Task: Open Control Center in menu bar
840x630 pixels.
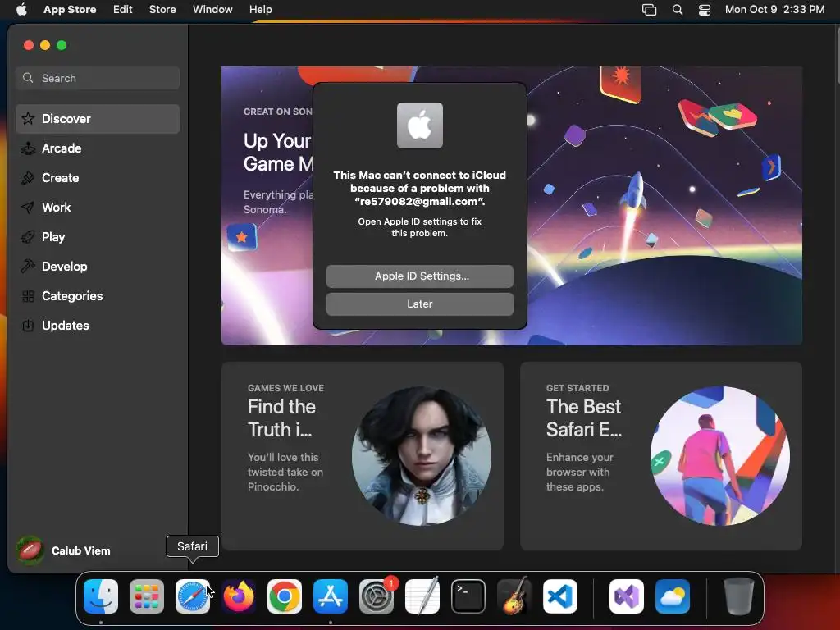Action: click(x=705, y=9)
